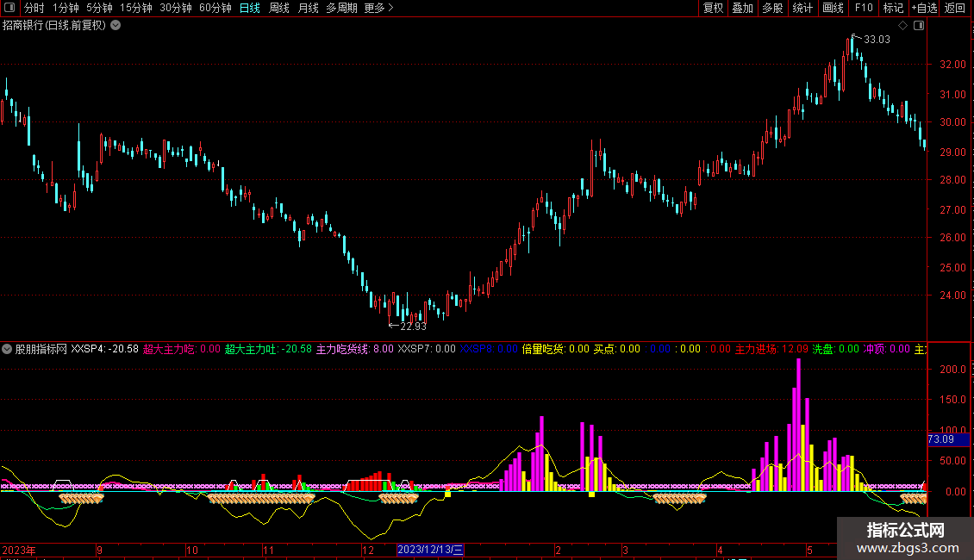Click the diamond marker icon above chart
This screenshot has height=560, width=974.
[x=902, y=26]
